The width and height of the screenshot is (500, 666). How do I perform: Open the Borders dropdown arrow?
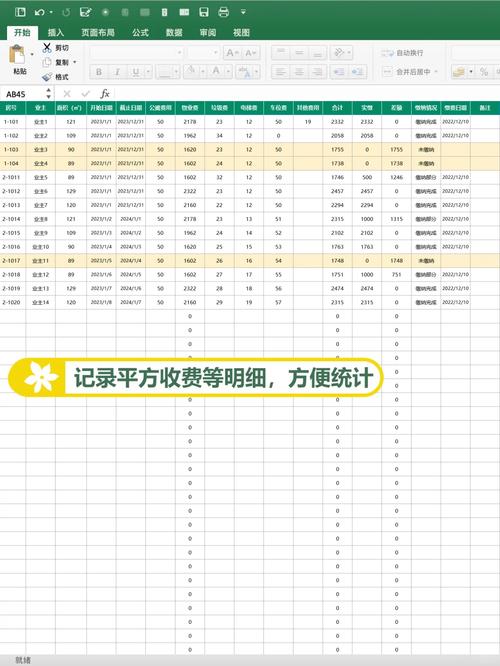[x=176, y=72]
